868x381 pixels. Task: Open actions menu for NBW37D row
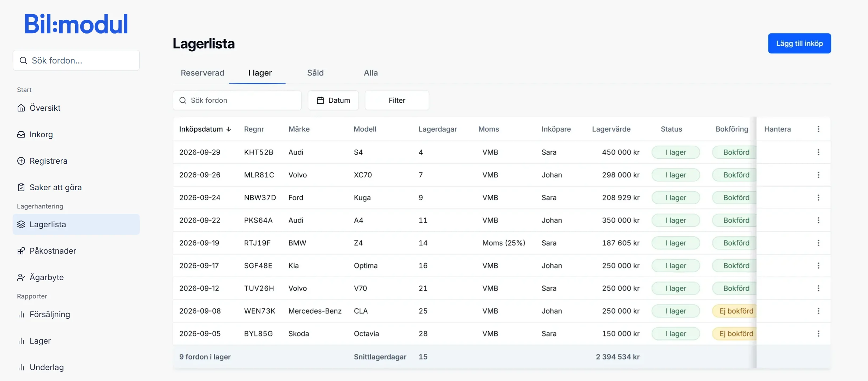(819, 198)
